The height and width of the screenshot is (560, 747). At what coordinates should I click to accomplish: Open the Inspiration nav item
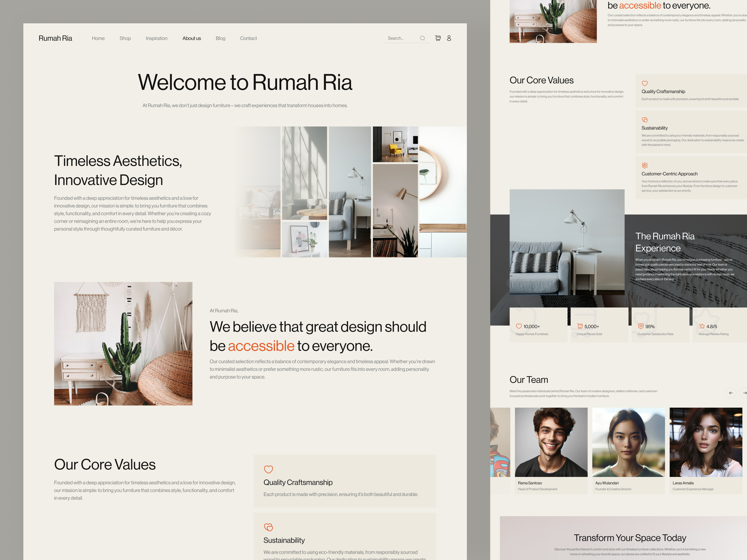click(x=156, y=38)
